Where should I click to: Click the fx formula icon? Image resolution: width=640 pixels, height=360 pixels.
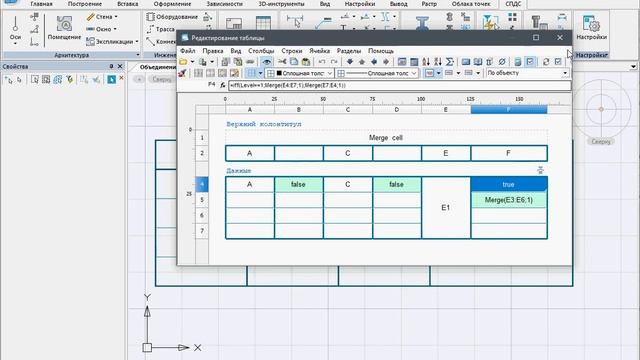(x=222, y=85)
